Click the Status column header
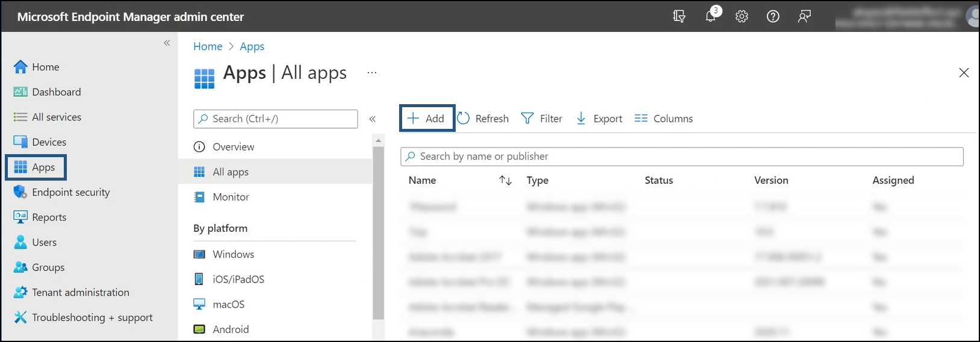This screenshot has height=342, width=980. tap(659, 180)
